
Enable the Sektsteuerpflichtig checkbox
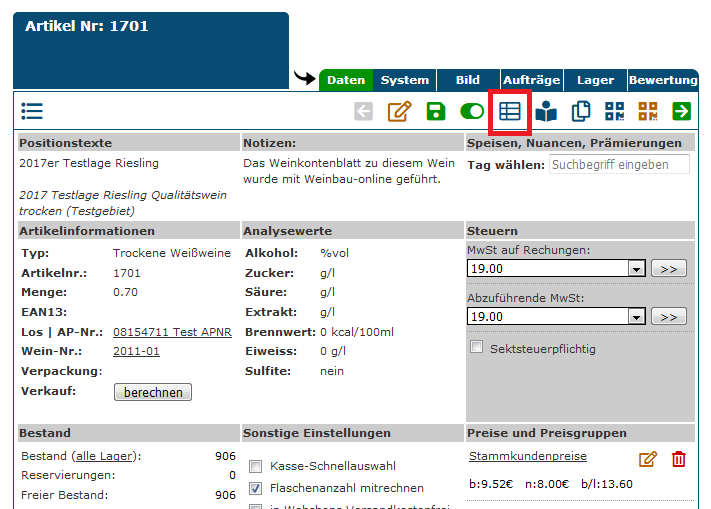(x=477, y=347)
